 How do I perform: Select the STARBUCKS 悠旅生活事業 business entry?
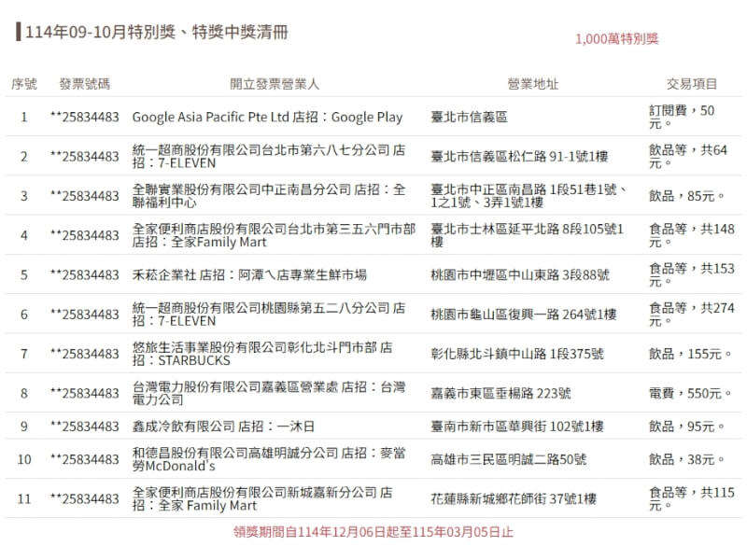(261, 354)
